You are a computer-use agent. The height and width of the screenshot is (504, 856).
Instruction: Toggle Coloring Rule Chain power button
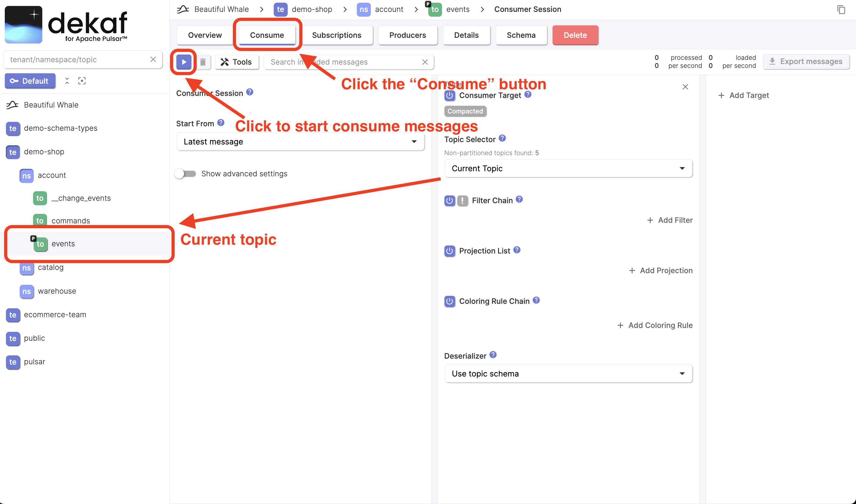[450, 301]
